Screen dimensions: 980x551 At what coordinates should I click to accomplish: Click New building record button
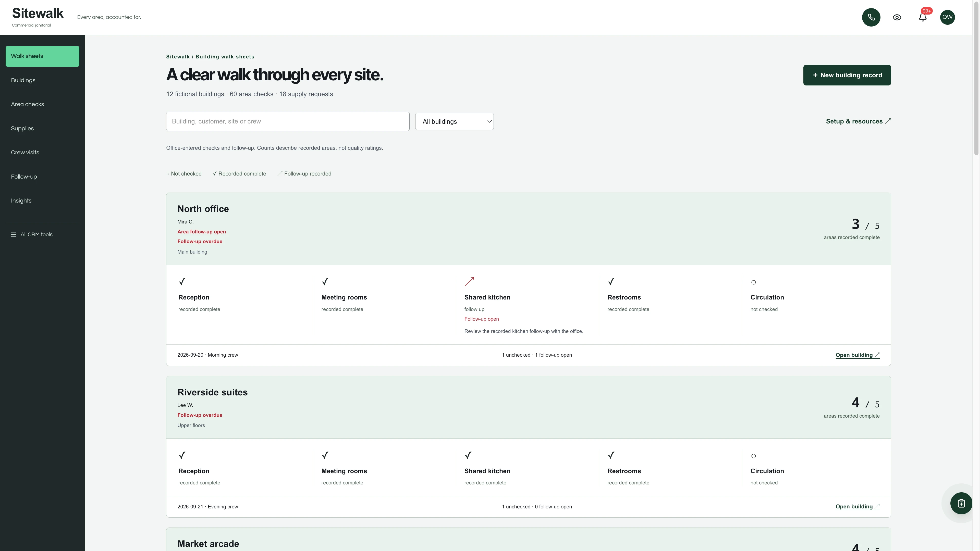[x=847, y=75]
